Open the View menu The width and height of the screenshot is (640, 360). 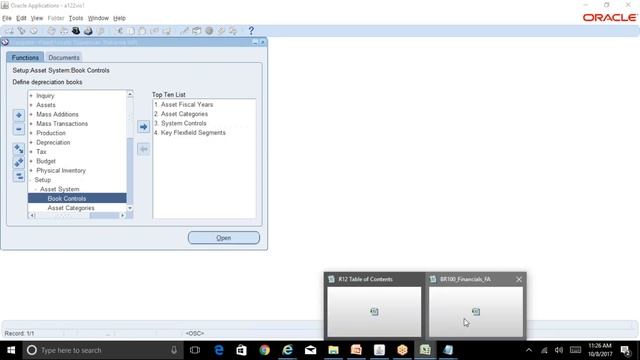(37, 18)
